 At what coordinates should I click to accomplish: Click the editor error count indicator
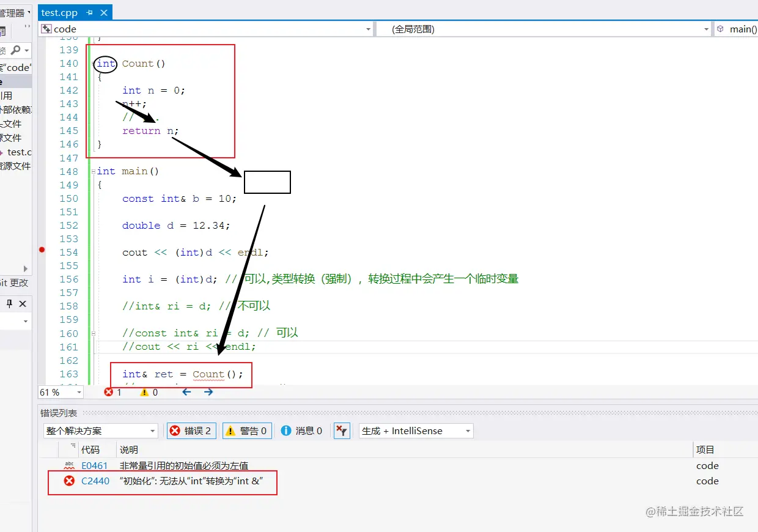[112, 392]
